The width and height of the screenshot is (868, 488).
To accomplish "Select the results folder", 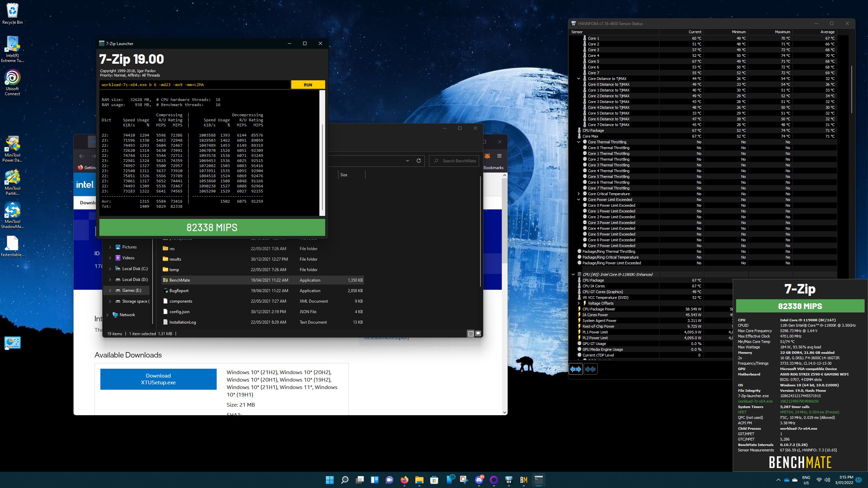I will [262, 259].
